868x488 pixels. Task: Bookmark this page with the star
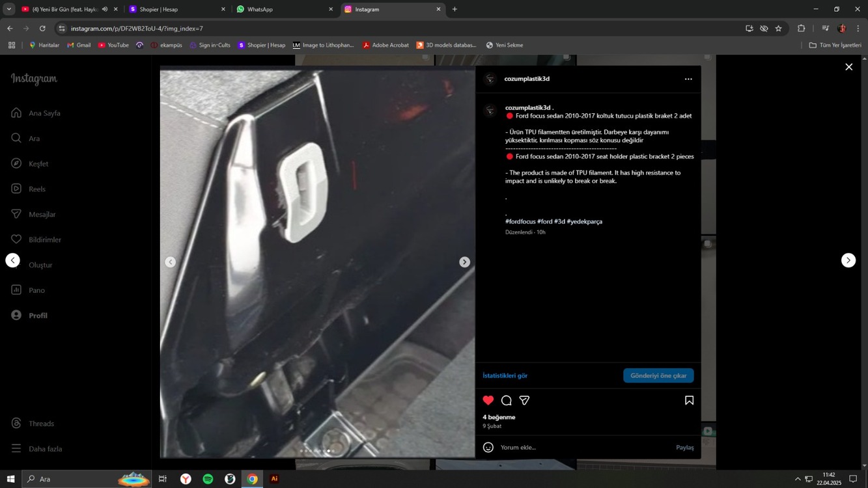pyautogui.click(x=778, y=29)
